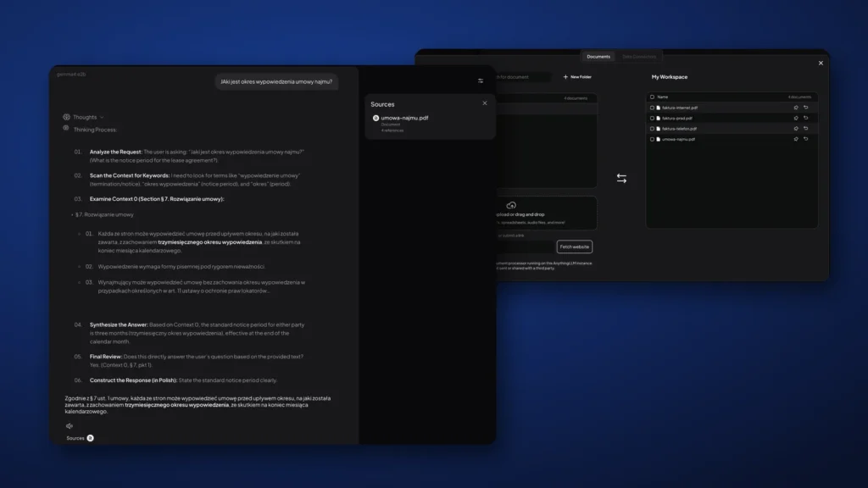Click faktura-telefon.pdf file name
The height and width of the screenshot is (488, 868).
[679, 129]
